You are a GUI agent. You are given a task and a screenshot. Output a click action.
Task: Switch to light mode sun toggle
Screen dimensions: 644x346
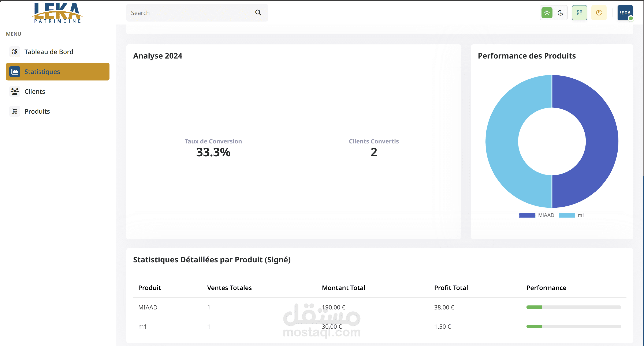tap(547, 13)
